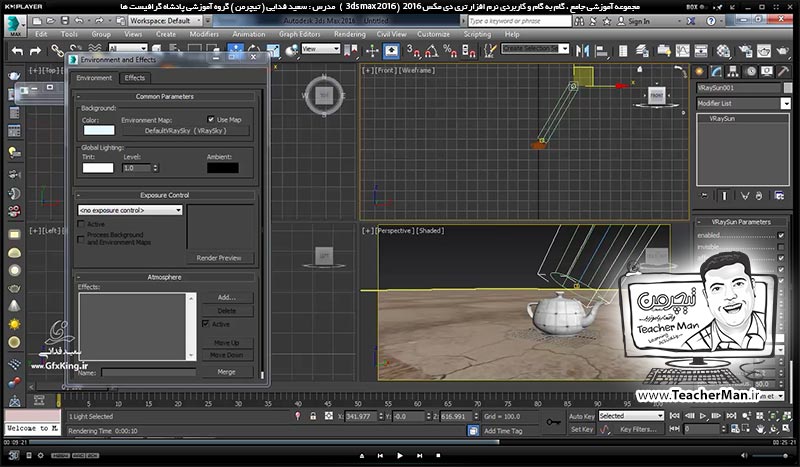Open Rendered Frame Window
The height and width of the screenshot is (467, 800).
point(764,50)
